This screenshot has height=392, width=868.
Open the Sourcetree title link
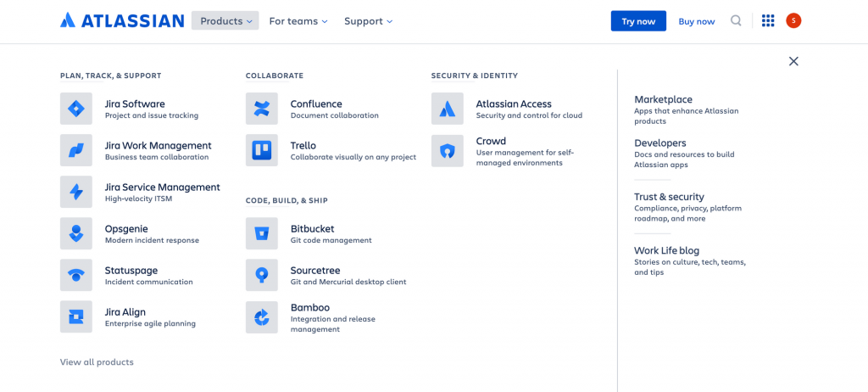pyautogui.click(x=315, y=270)
